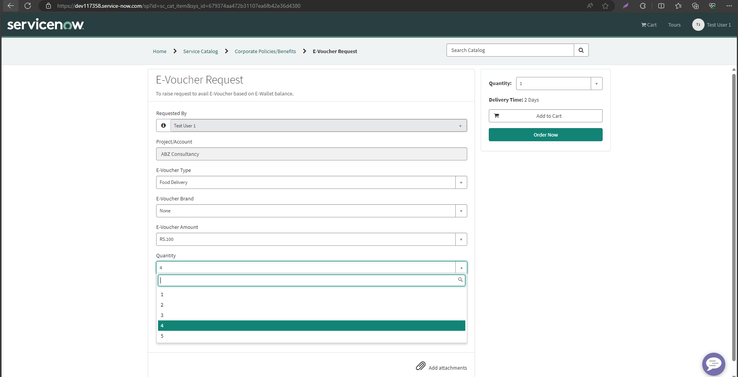The width and height of the screenshot is (738, 377).
Task: Open browser split screen icon
Action: click(661, 6)
